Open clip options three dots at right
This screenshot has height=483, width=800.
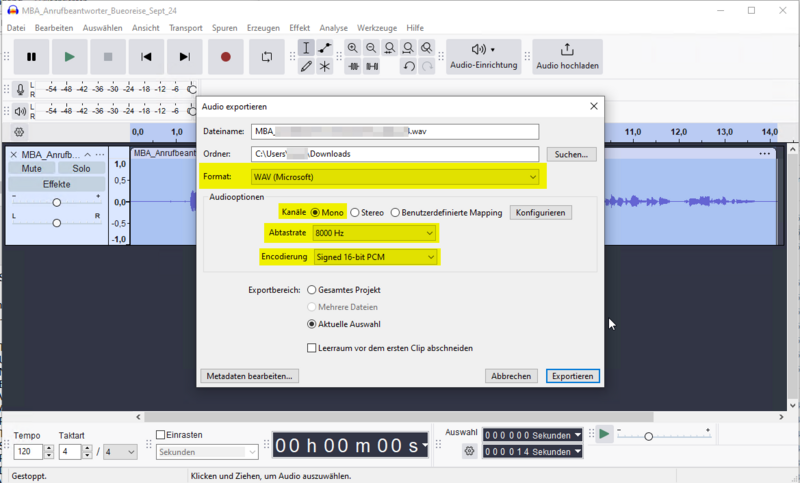click(764, 154)
